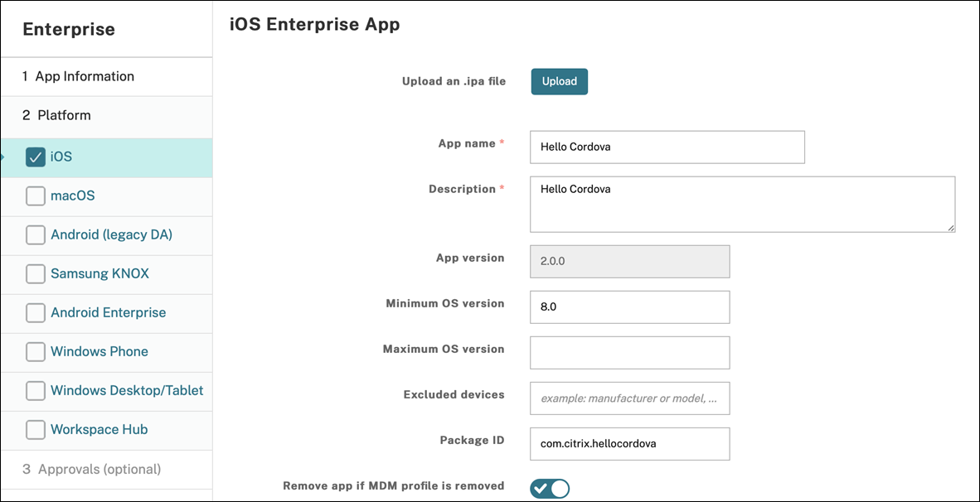This screenshot has height=502, width=980.
Task: Check the Windows Phone checkbox
Action: [36, 352]
